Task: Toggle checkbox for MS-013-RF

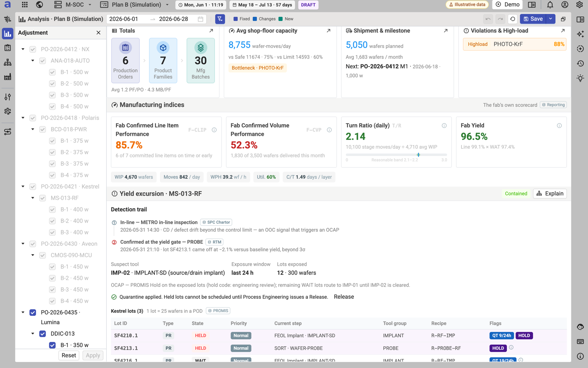Action: click(x=43, y=198)
